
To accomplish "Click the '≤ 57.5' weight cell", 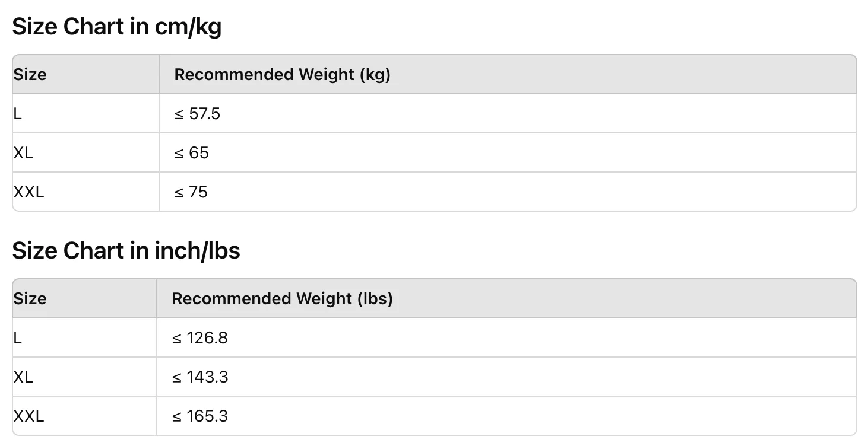I will click(197, 114).
